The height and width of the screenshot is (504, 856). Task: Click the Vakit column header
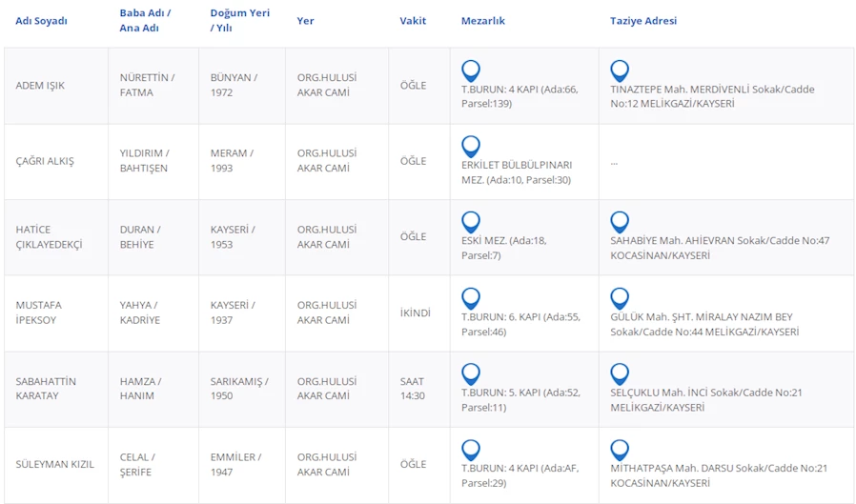413,21
